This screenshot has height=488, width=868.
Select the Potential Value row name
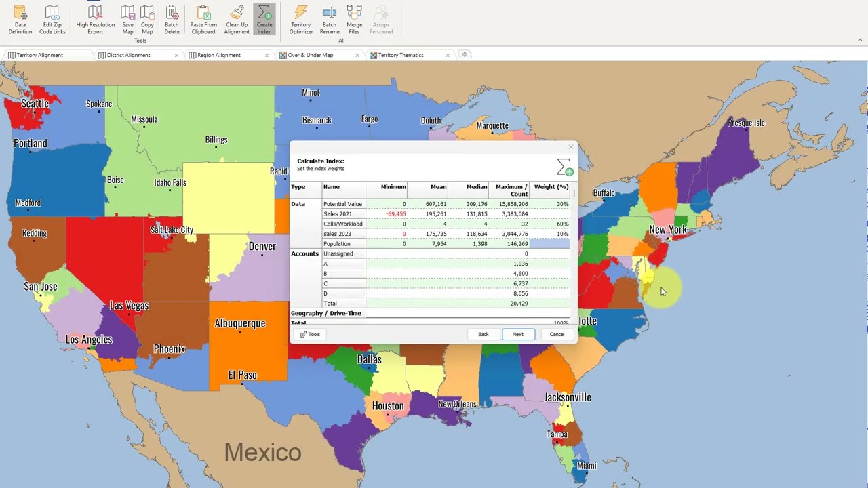pos(344,204)
